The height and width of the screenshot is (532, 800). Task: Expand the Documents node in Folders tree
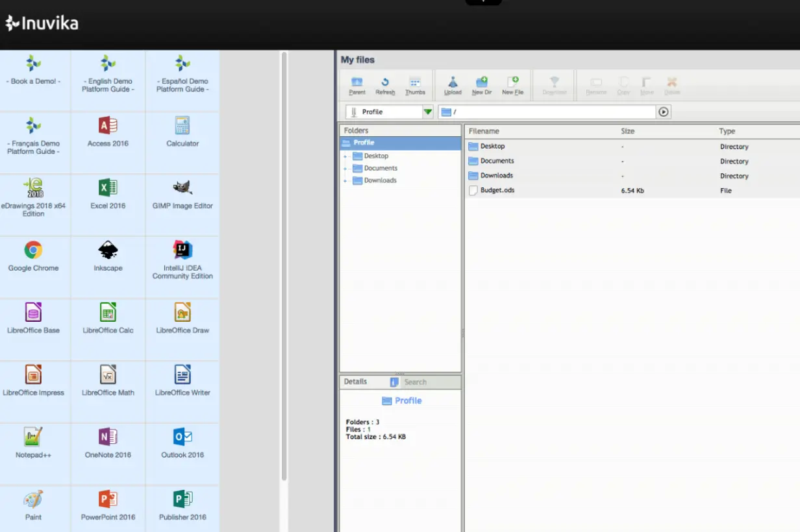pos(345,169)
